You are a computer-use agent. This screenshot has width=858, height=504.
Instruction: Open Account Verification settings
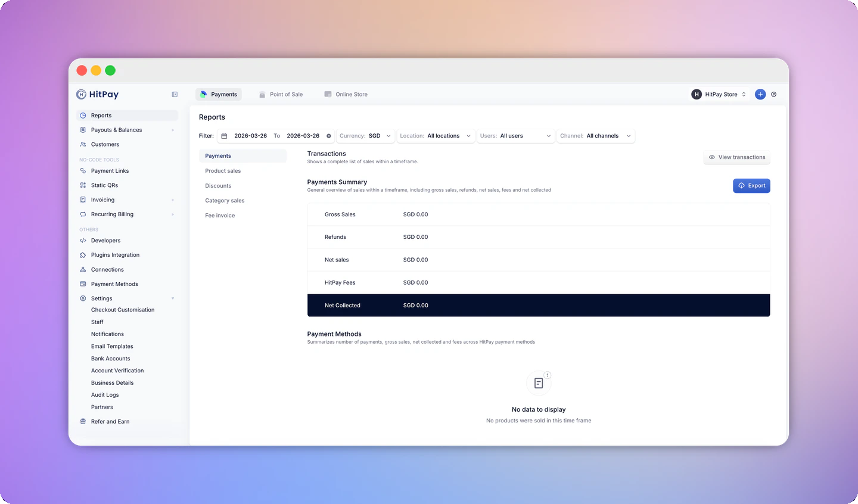pos(117,371)
